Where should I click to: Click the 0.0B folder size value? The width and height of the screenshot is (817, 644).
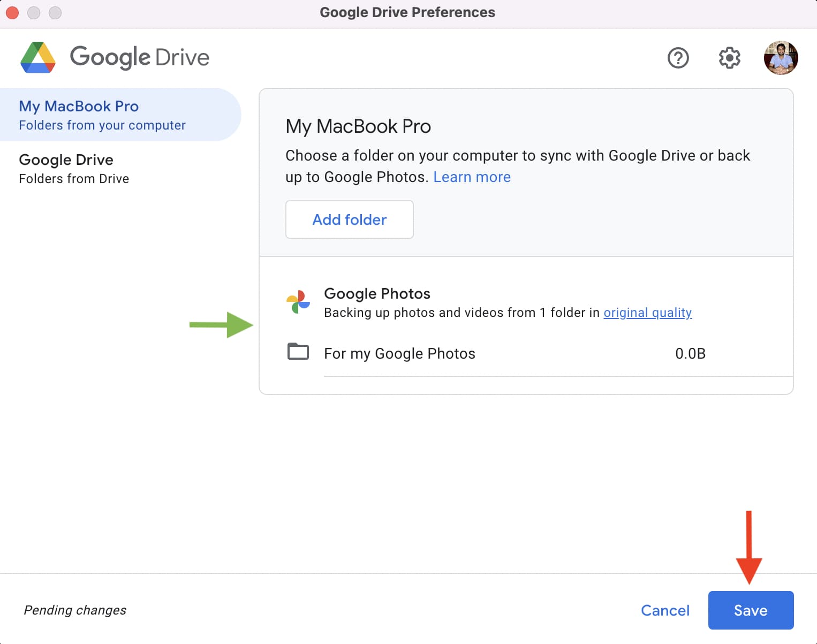click(690, 353)
